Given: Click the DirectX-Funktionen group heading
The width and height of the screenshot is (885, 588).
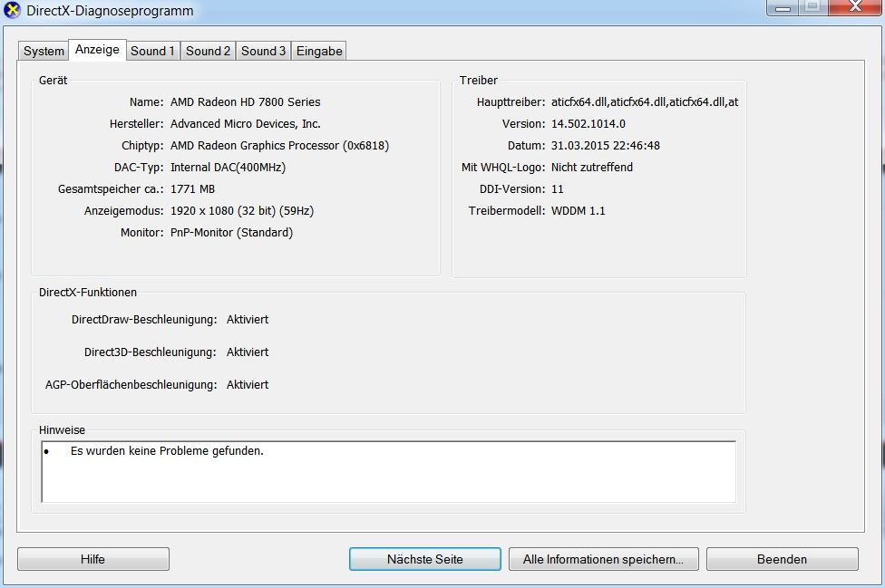Looking at the screenshot, I should (x=88, y=292).
